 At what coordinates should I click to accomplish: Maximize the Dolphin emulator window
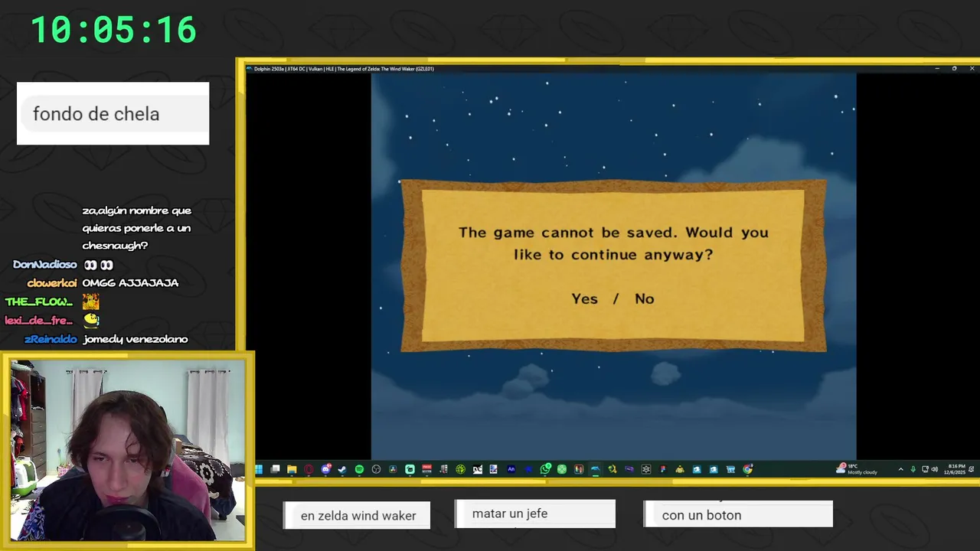click(954, 69)
